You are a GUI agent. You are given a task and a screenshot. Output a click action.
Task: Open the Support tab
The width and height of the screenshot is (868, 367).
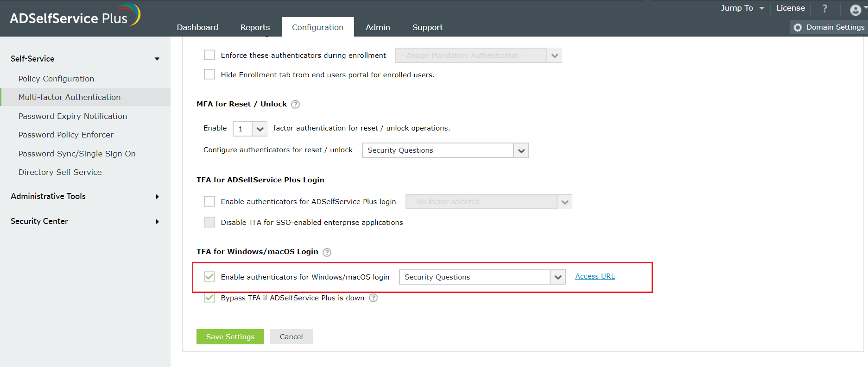pos(428,27)
